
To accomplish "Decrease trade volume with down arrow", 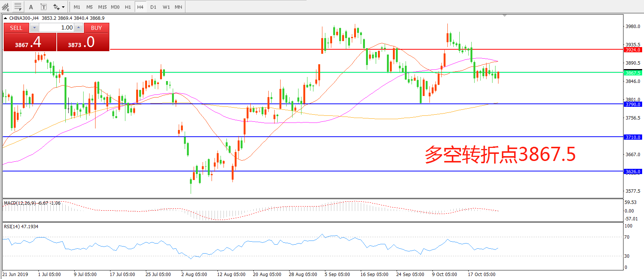I will [x=34, y=28].
